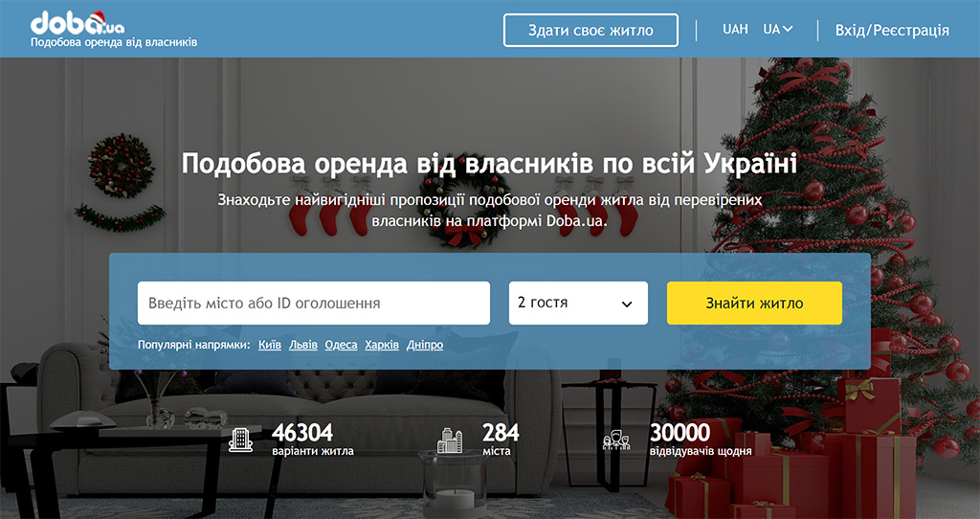The width and height of the screenshot is (980, 519).
Task: Click the '284 міста' statistic
Action: click(501, 440)
